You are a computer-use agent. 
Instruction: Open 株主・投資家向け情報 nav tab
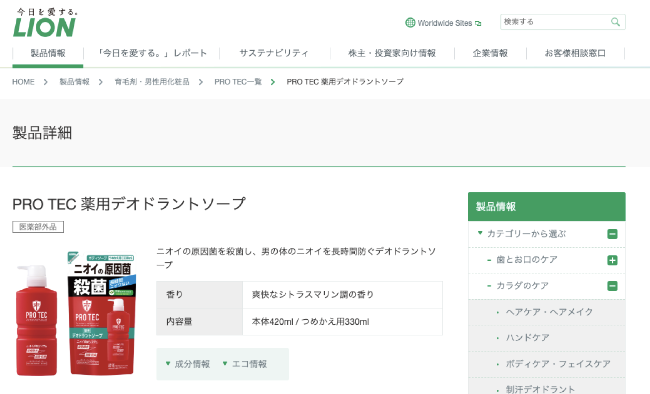(x=392, y=53)
